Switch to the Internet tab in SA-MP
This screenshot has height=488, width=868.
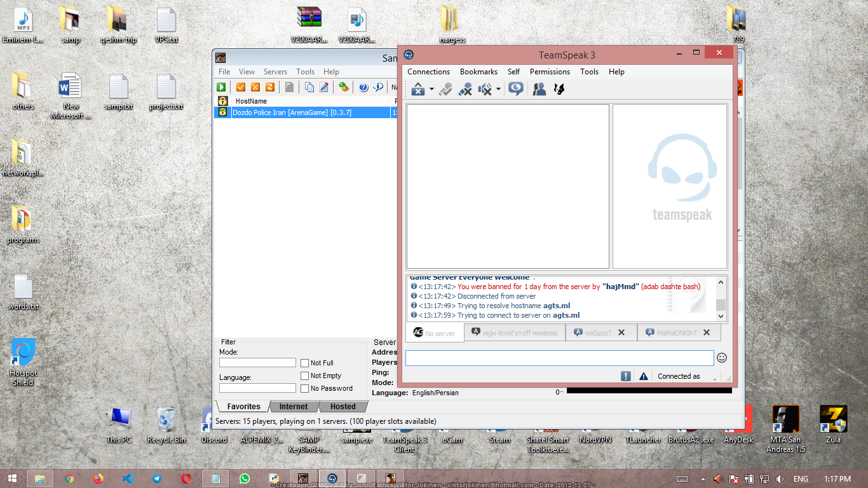point(293,407)
